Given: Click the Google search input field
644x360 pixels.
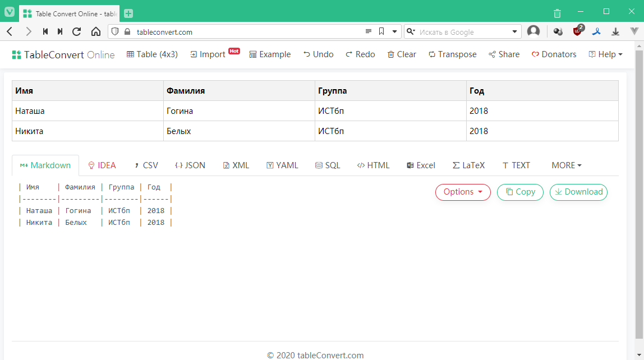Looking at the screenshot, I should 463,32.
